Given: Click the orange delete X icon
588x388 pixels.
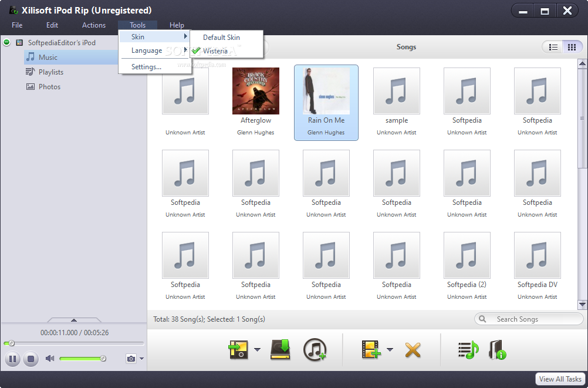Looking at the screenshot, I should [x=413, y=350].
